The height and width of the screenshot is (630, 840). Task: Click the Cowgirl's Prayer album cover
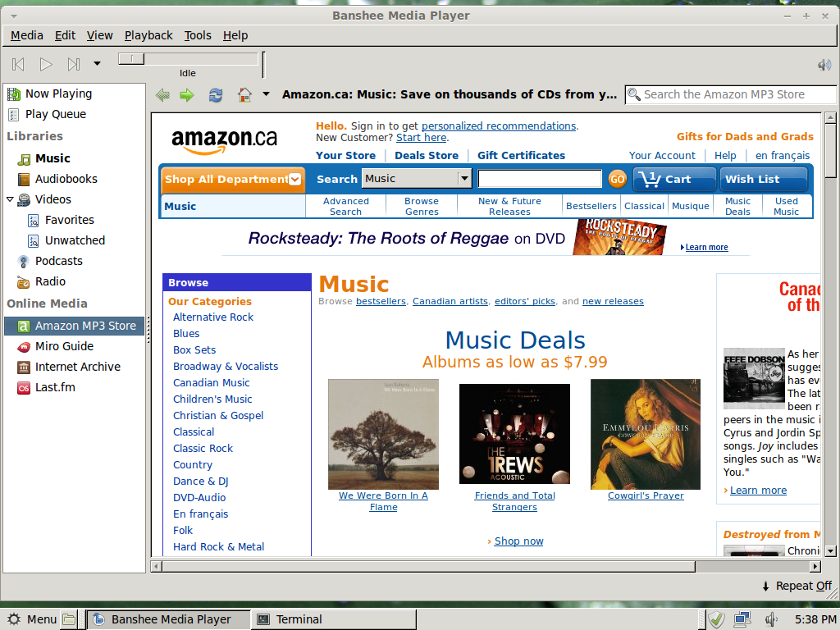(646, 435)
